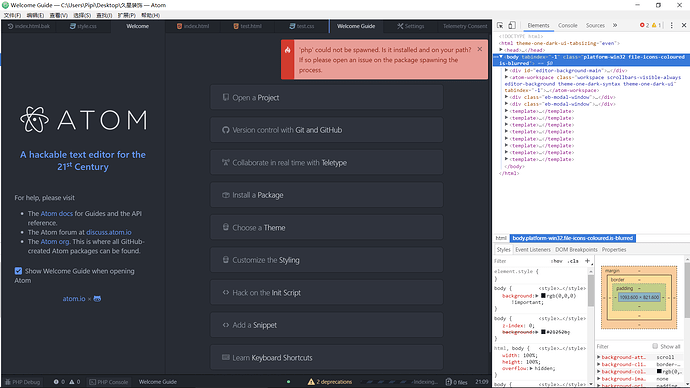690x388 pixels.
Task: Expand the head element node
Action: coord(501,50)
